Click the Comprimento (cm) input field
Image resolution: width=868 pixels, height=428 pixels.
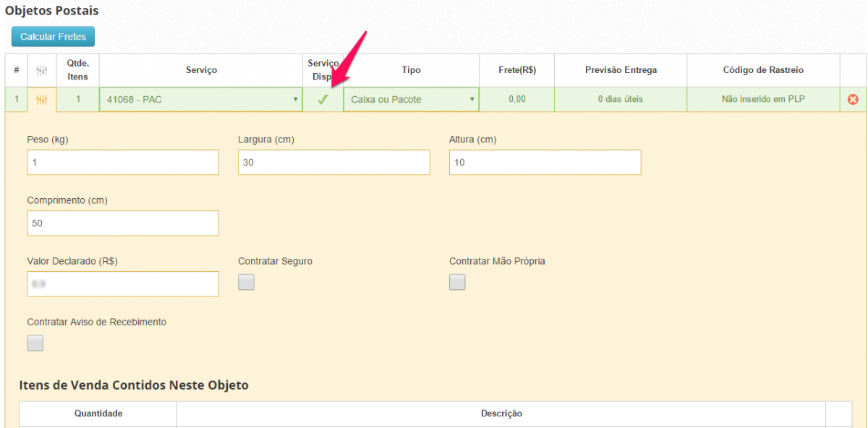[123, 223]
